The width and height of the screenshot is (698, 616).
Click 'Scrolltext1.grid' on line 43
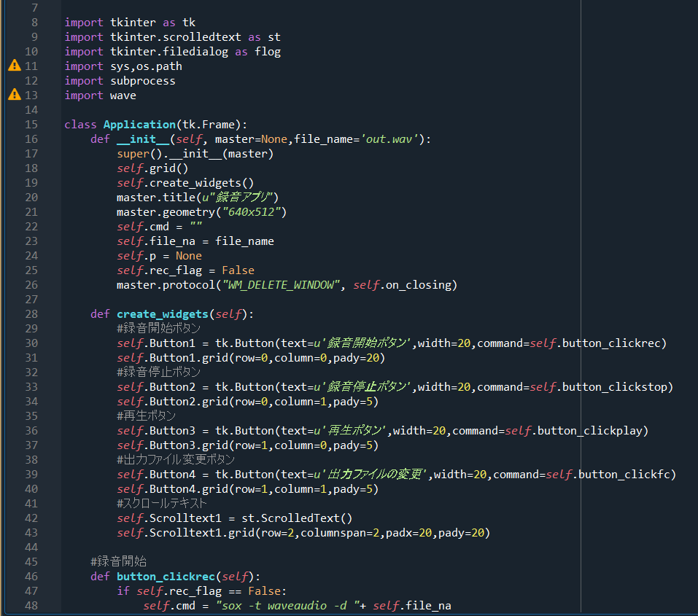(201, 533)
